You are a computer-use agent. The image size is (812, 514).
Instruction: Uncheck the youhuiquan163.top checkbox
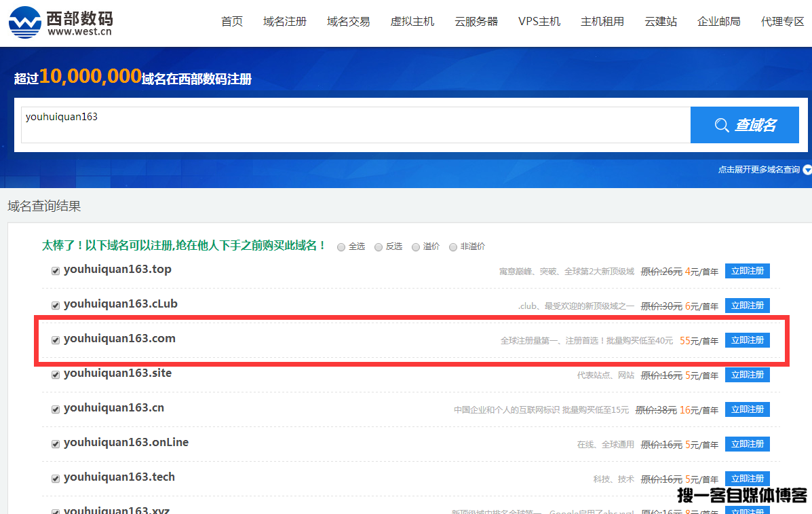(56, 271)
